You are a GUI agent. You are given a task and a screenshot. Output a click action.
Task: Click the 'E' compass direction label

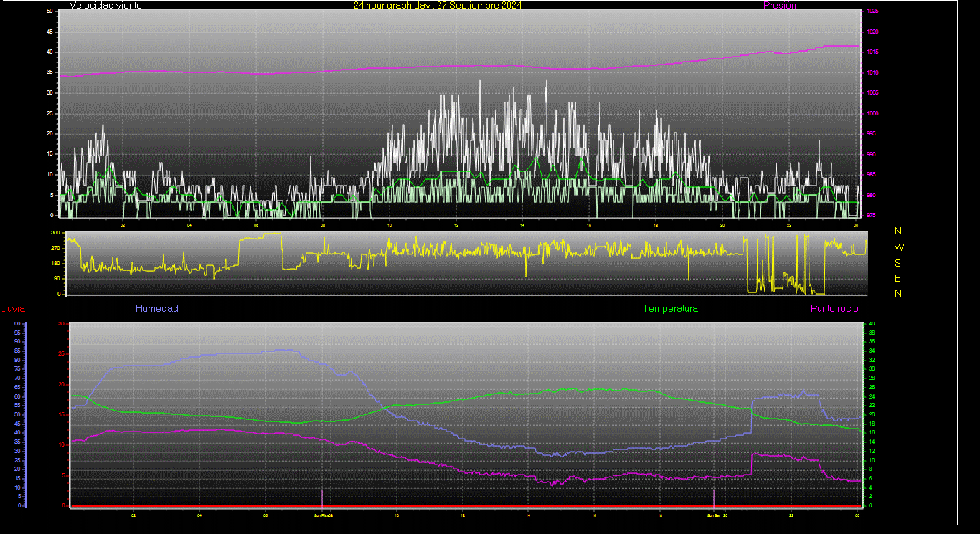(898, 278)
